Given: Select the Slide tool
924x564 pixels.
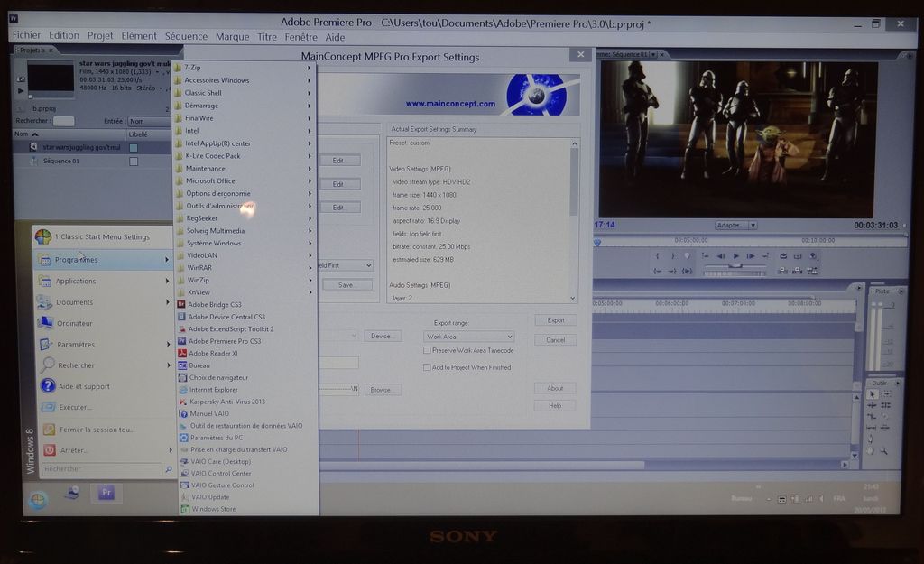Looking at the screenshot, I should [x=885, y=428].
